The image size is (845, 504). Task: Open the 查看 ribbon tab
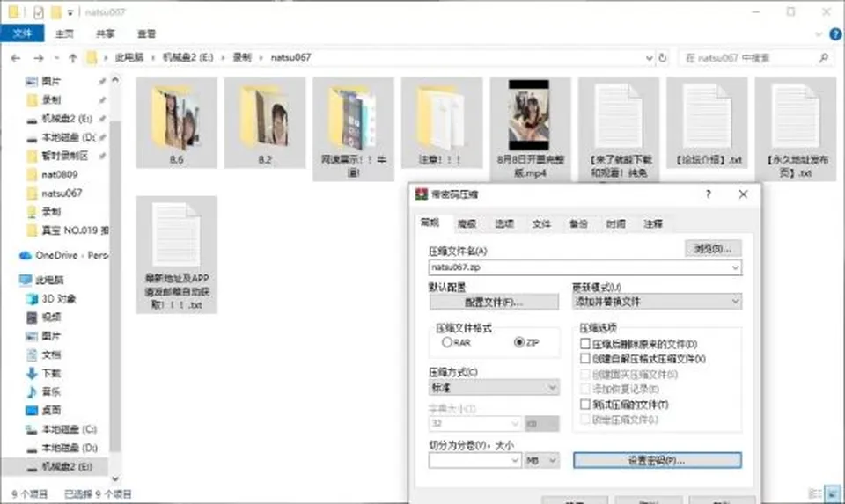(146, 33)
